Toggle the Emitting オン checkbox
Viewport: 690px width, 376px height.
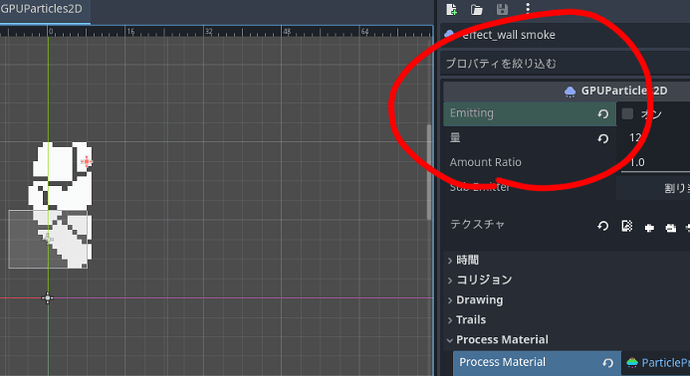point(628,114)
